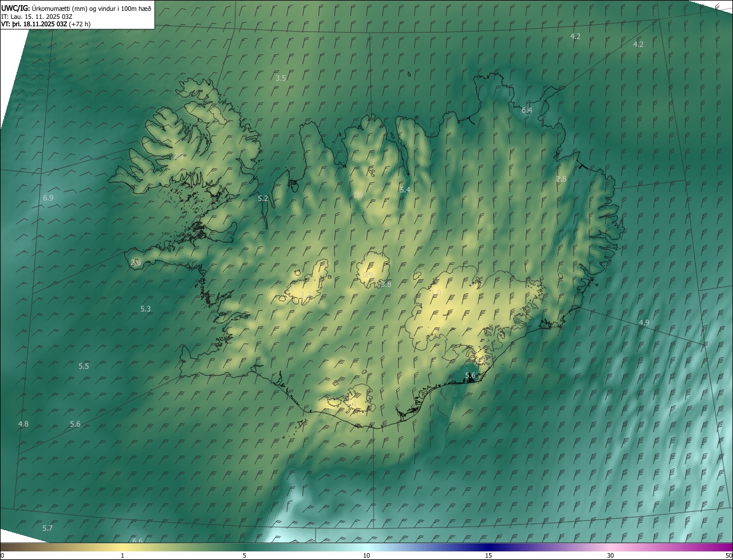Click the 5.5 value label
The height and width of the screenshot is (560, 733).
84,366
